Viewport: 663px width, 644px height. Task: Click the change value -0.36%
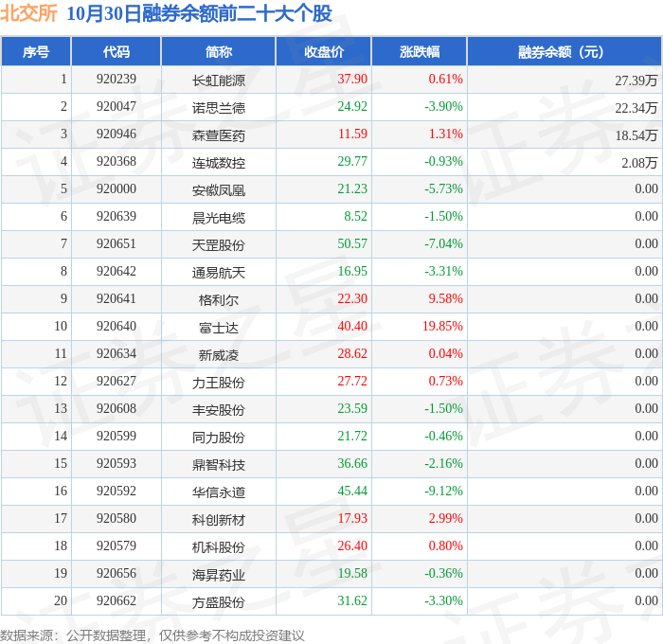coord(443,574)
